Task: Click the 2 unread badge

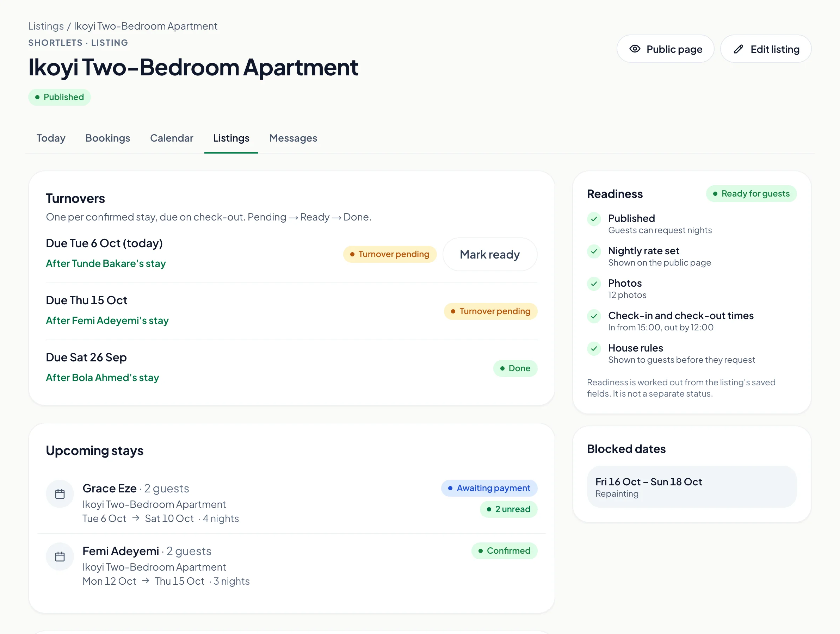Action: tap(508, 509)
